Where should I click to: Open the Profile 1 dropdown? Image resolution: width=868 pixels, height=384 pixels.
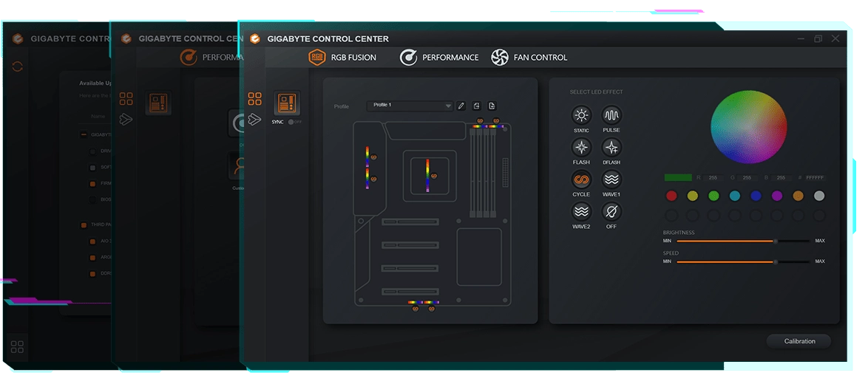point(410,106)
